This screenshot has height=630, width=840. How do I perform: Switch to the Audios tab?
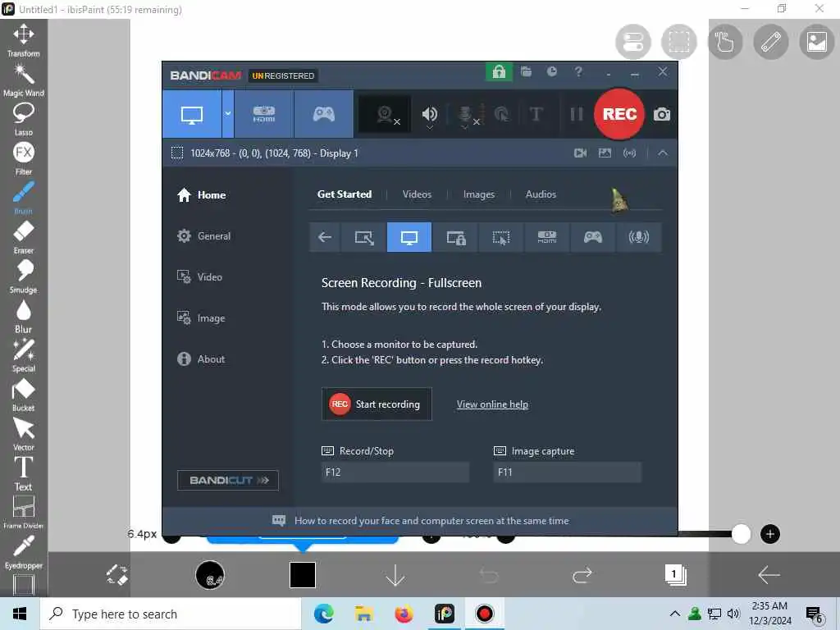pos(541,194)
